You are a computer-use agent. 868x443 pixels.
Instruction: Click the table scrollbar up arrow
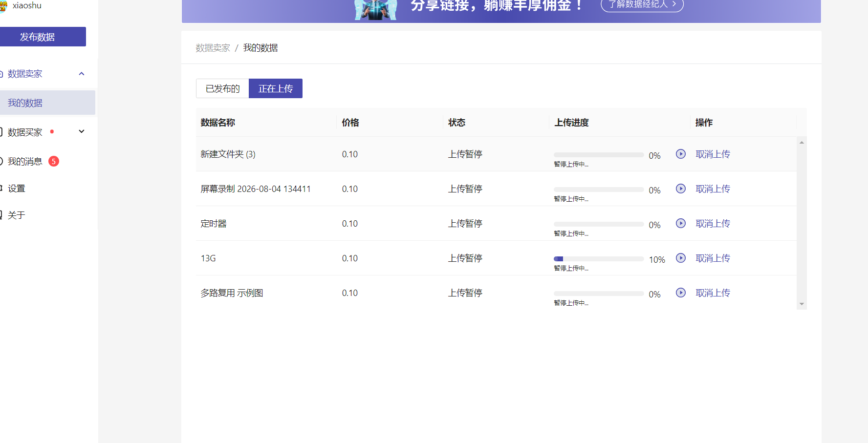point(802,142)
